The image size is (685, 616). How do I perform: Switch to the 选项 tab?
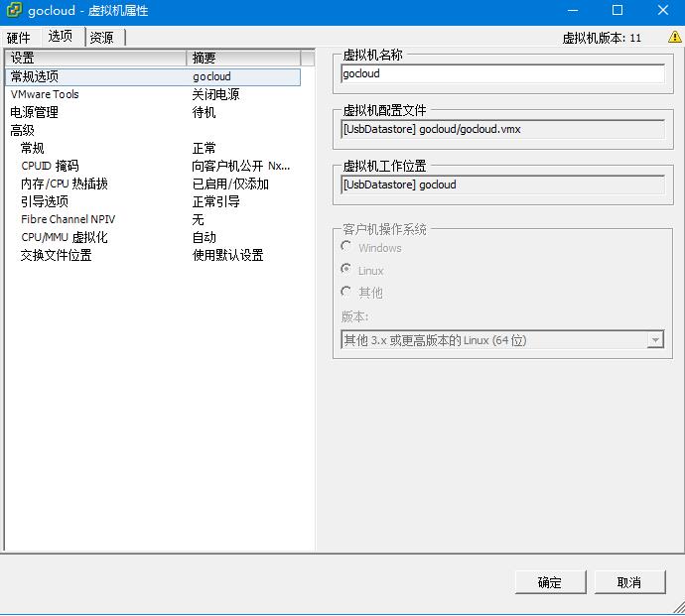tap(60, 36)
